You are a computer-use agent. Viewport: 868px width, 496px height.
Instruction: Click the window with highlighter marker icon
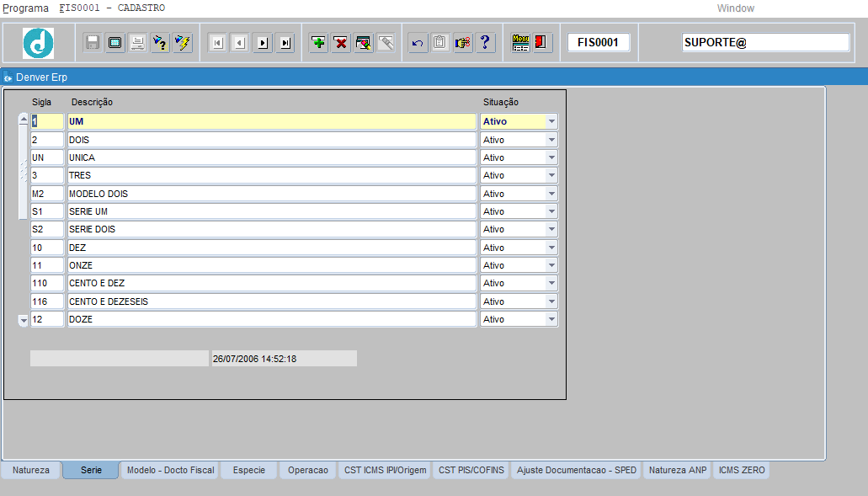point(364,43)
